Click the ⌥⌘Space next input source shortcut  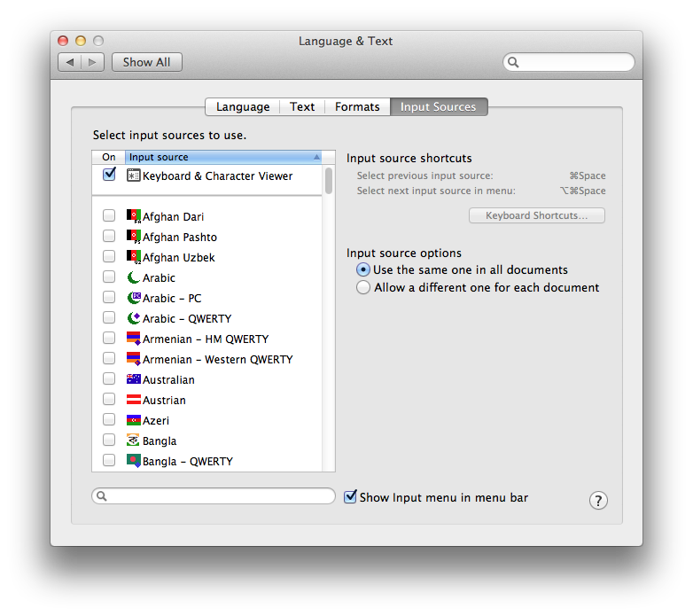[582, 191]
